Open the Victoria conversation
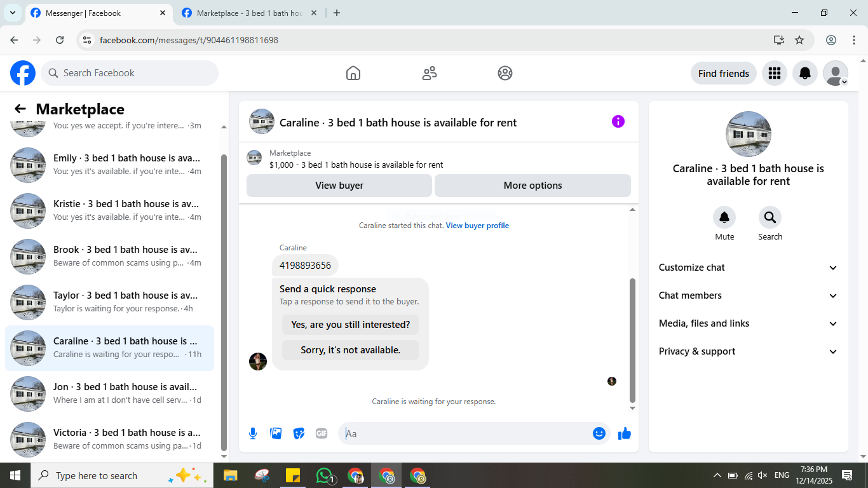This screenshot has height=488, width=868. click(109, 440)
